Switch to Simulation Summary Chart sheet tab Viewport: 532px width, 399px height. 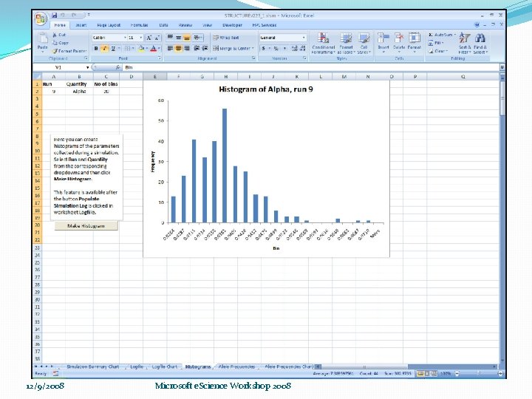(93, 366)
